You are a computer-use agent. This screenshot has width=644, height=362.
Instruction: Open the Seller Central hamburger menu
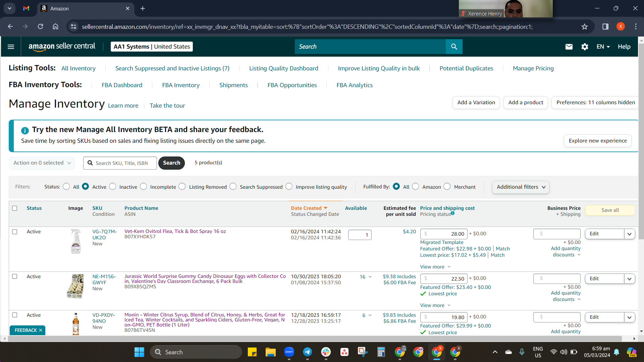point(11,47)
